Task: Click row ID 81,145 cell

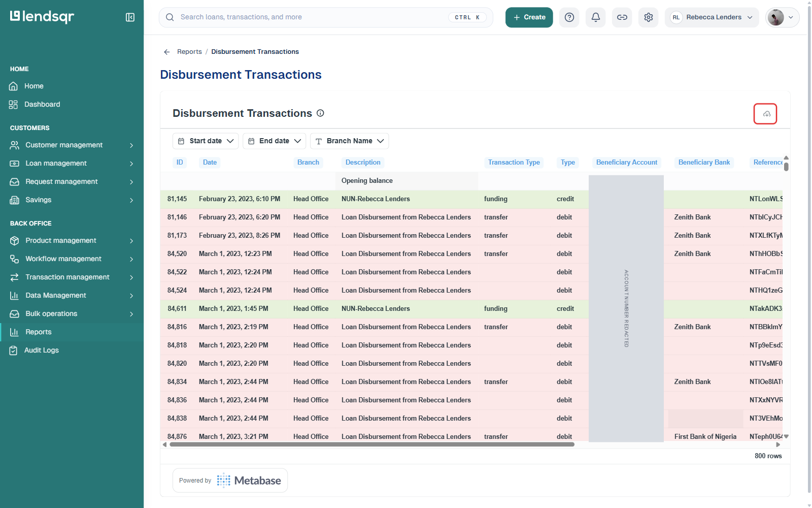Action: [x=177, y=199]
